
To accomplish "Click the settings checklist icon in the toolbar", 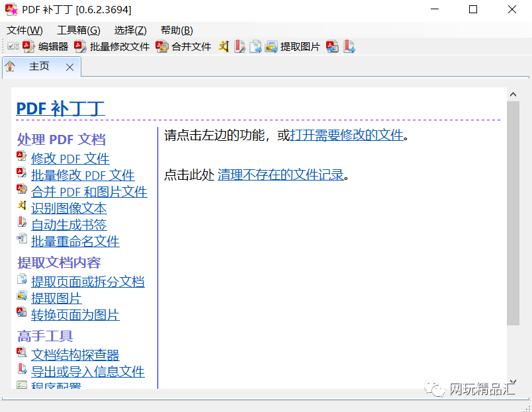I will (13, 46).
